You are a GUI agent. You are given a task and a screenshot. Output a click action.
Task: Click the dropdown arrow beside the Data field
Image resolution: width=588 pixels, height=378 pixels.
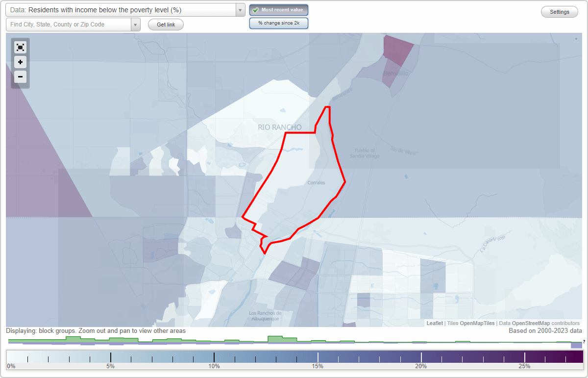click(239, 10)
